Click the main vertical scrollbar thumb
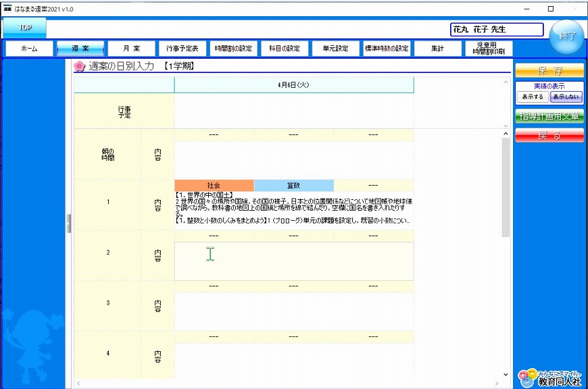The width and height of the screenshot is (588, 389). click(x=506, y=187)
